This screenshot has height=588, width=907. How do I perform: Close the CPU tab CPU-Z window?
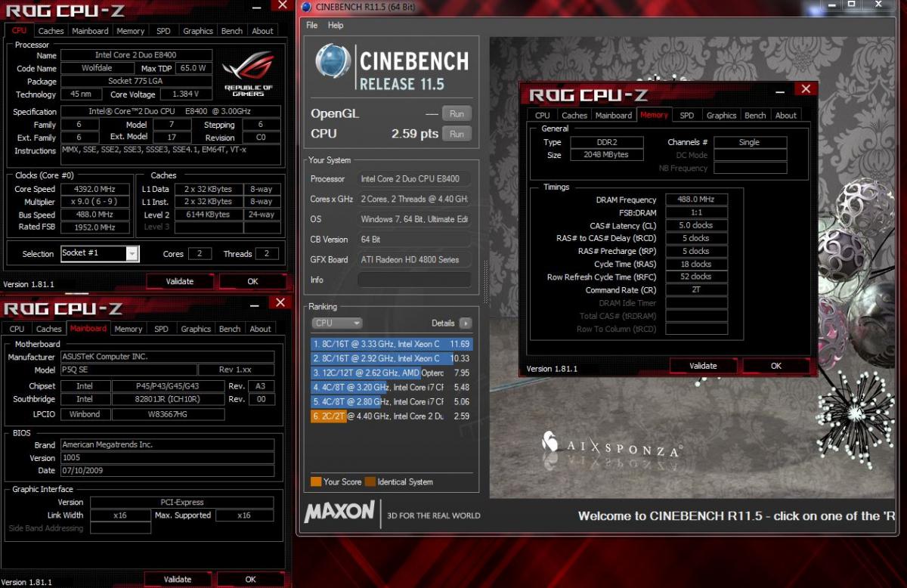point(283,5)
